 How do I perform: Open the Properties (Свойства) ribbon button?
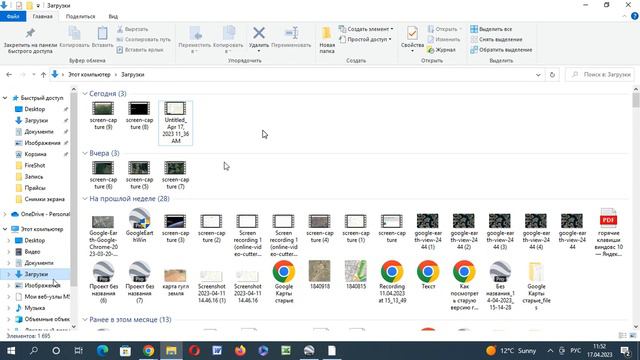point(412,39)
